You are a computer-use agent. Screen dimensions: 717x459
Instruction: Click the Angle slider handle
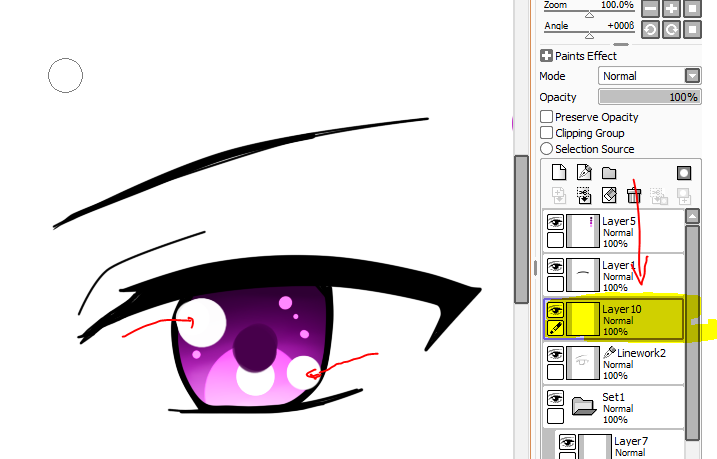(589, 36)
